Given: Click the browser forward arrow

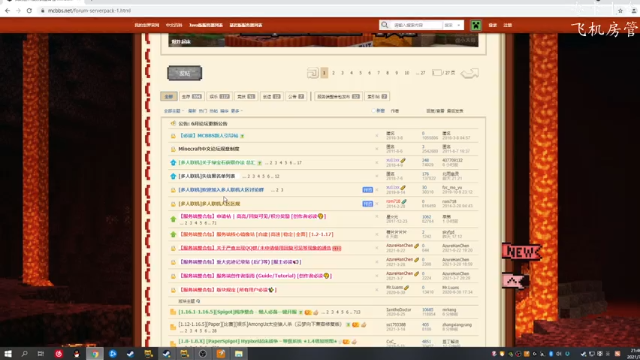Looking at the screenshot, I should point(18,11).
